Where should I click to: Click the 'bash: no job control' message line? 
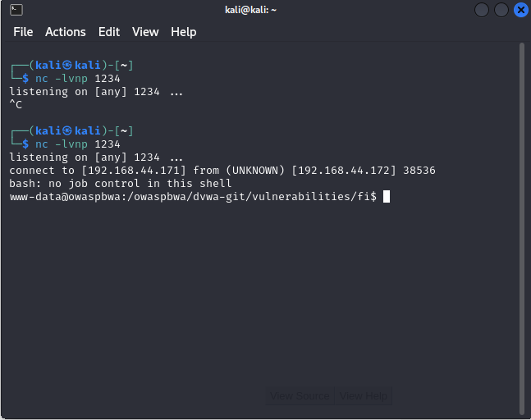pyautogui.click(x=120, y=184)
